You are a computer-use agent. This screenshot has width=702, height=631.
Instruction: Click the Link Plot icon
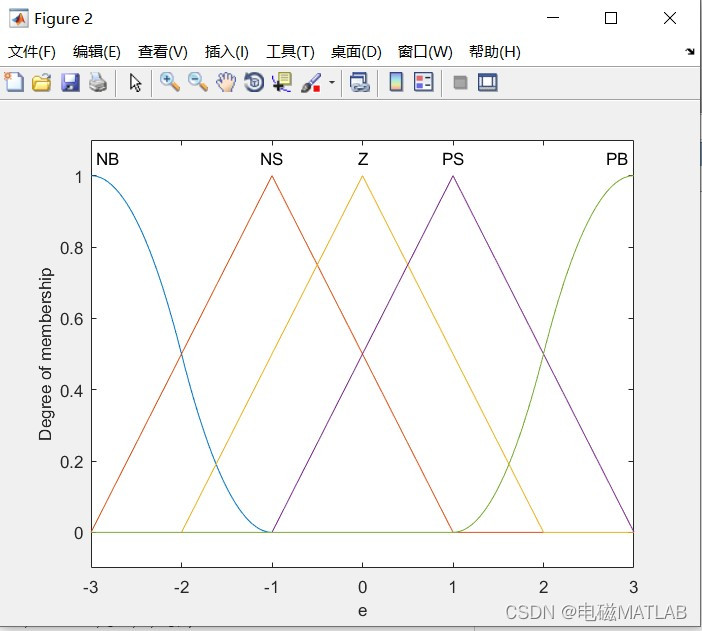(360, 82)
